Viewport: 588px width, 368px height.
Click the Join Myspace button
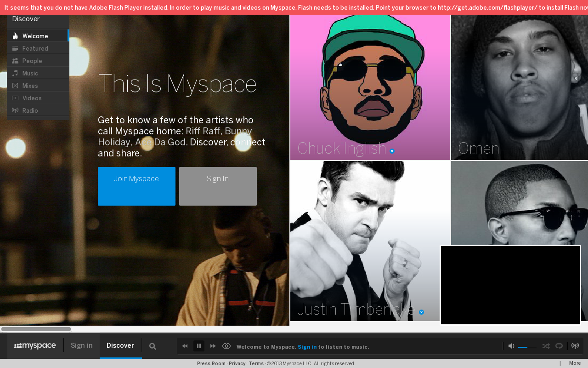tap(136, 186)
